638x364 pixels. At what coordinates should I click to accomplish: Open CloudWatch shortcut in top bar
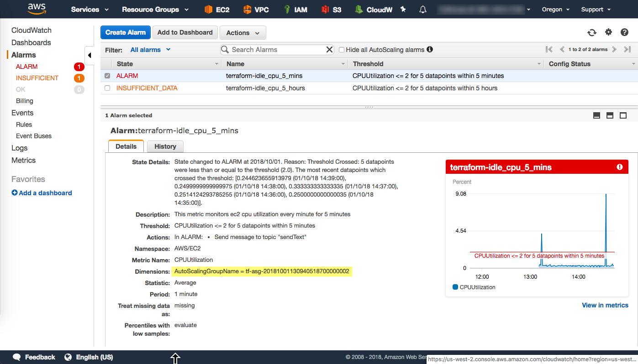(x=374, y=9)
